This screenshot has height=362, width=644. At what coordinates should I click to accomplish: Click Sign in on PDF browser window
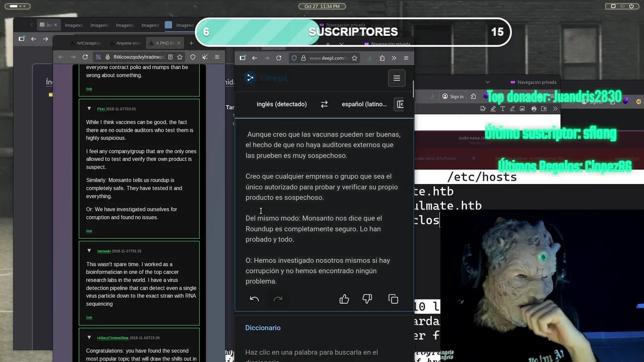pyautogui.click(x=453, y=97)
